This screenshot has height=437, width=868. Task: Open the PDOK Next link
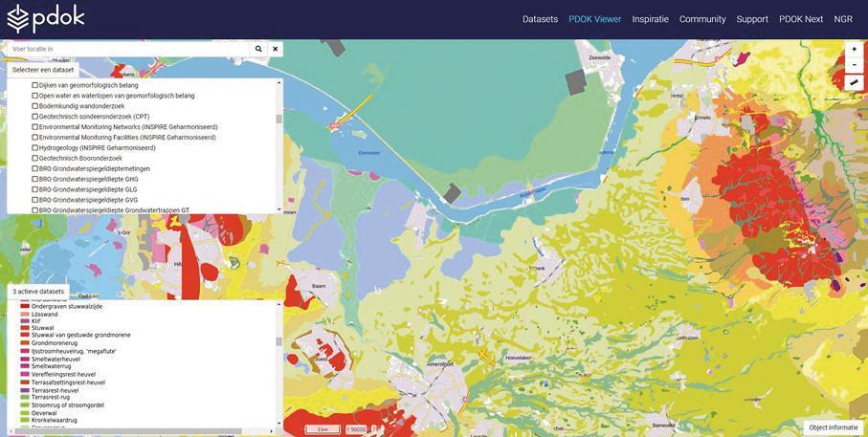coord(800,19)
